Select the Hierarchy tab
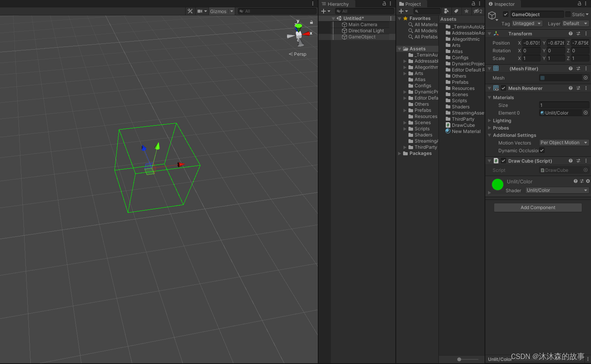 tap(335, 4)
